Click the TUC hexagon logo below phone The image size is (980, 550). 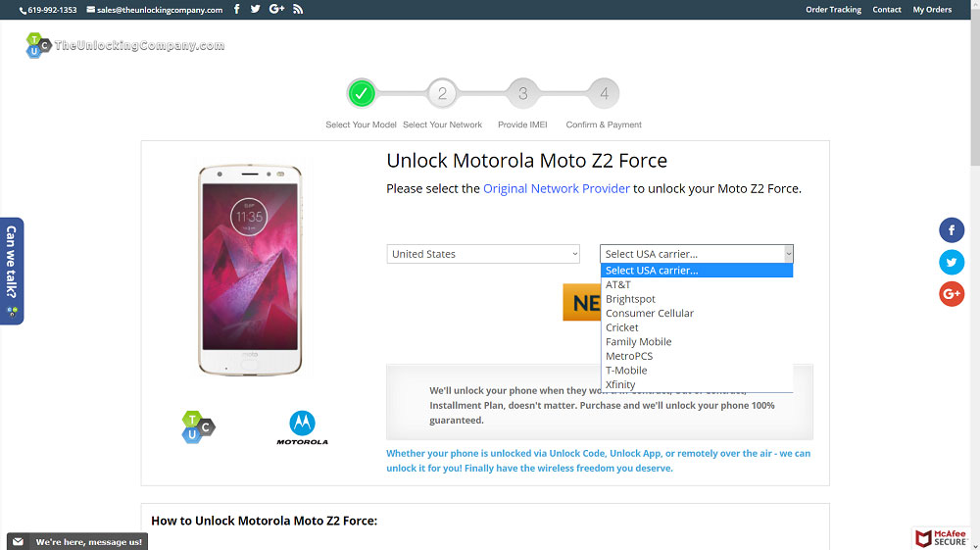point(198,427)
